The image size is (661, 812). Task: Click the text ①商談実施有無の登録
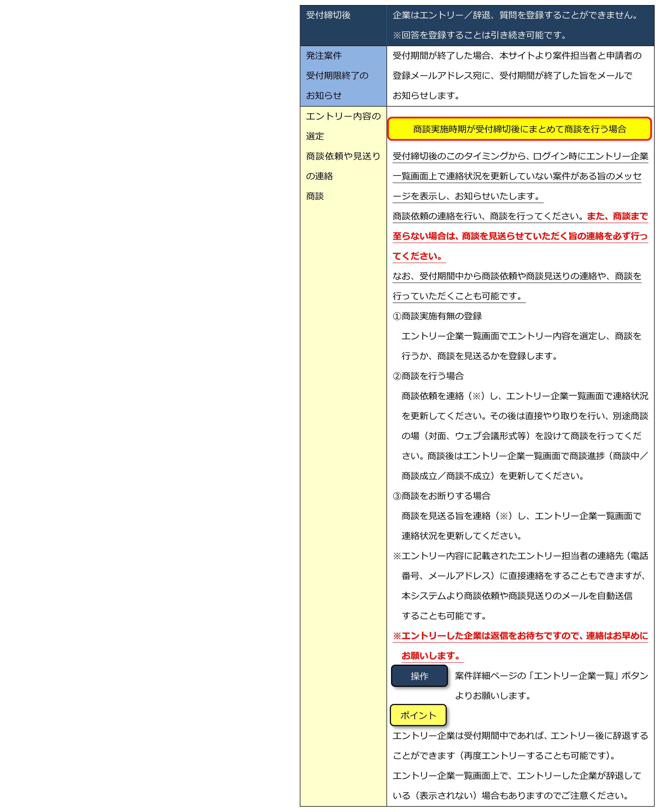pos(437,316)
